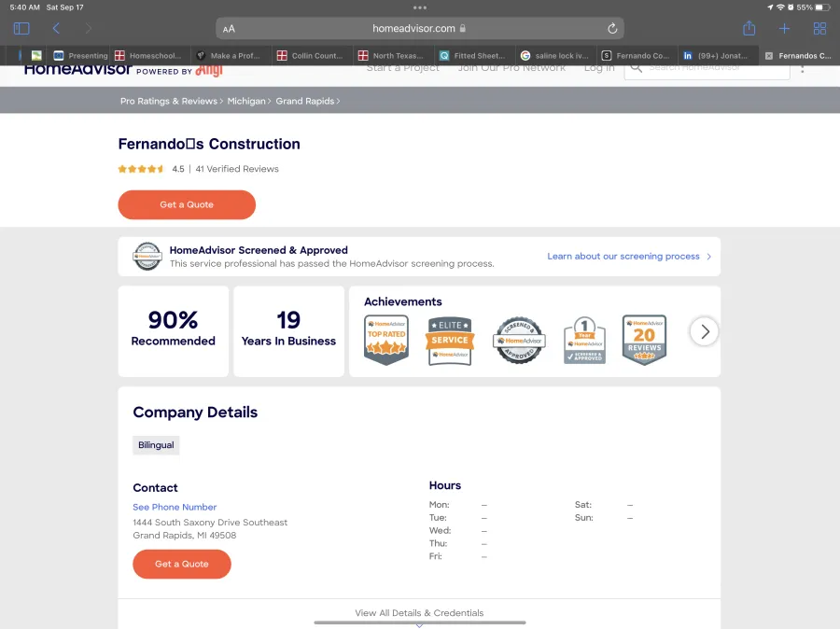
Task: Show the next achievements with the arrow
Action: 704,331
